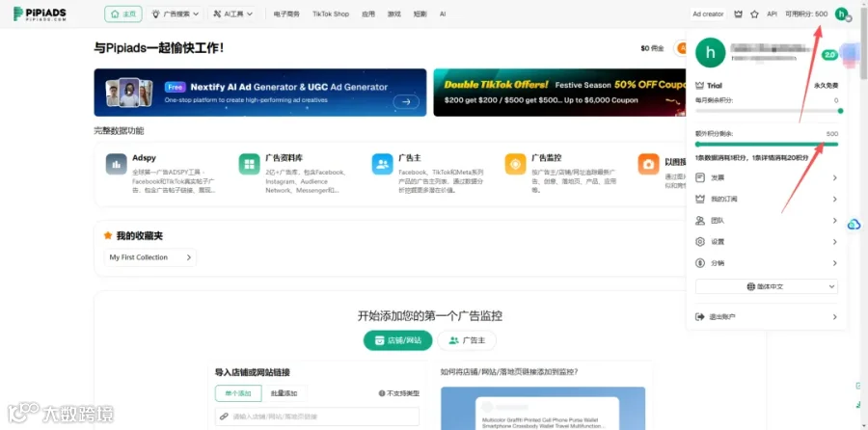Go to the 主页 home button
868x430 pixels.
(122, 13)
